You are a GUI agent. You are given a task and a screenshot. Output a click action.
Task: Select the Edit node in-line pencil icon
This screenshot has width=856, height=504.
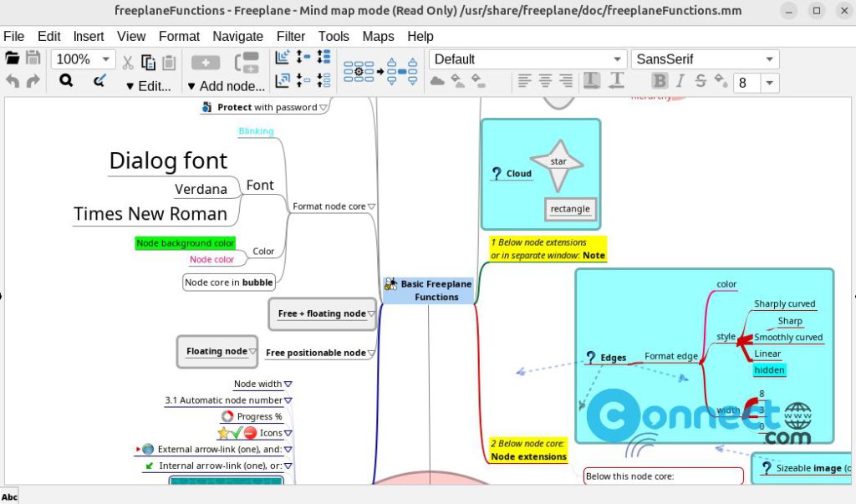100,81
